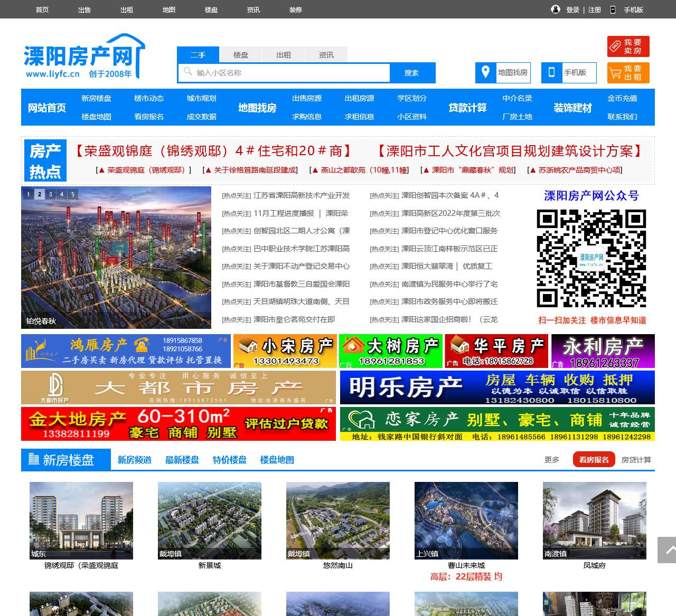Switch to 特价楼盘 tab
This screenshot has height=616, width=676.
(x=230, y=460)
